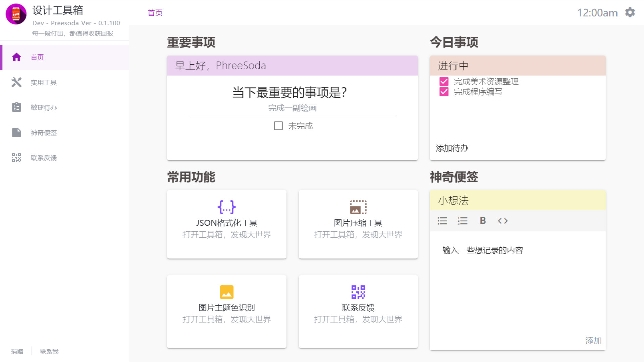Open the 联系反馈 QR card
Viewport: 644px width, 362px height.
[x=358, y=311]
